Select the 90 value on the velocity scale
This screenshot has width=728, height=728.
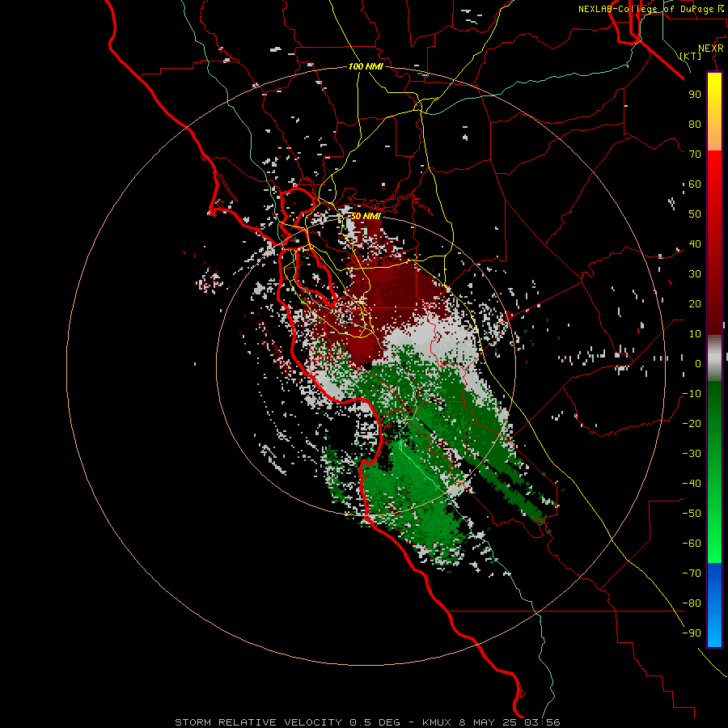[695, 95]
